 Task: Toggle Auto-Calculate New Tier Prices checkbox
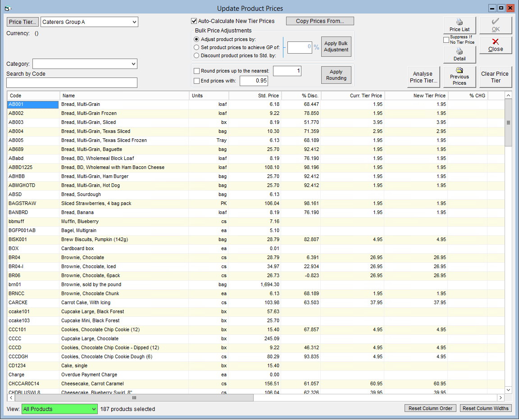click(x=194, y=21)
